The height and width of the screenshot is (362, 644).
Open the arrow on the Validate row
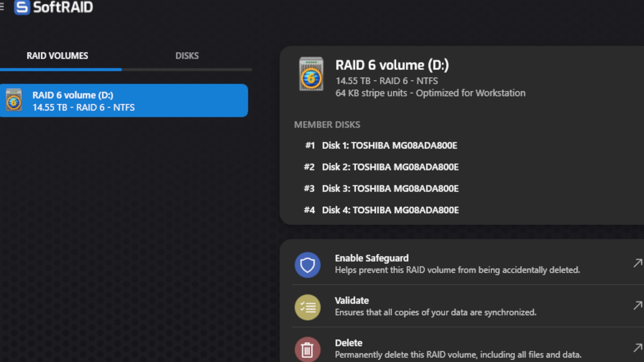[638, 305]
